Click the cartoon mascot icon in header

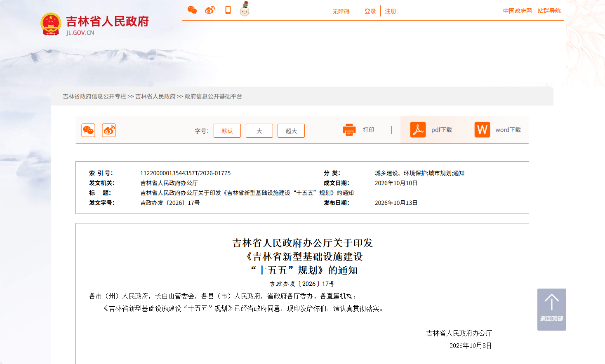pyautogui.click(x=245, y=9)
